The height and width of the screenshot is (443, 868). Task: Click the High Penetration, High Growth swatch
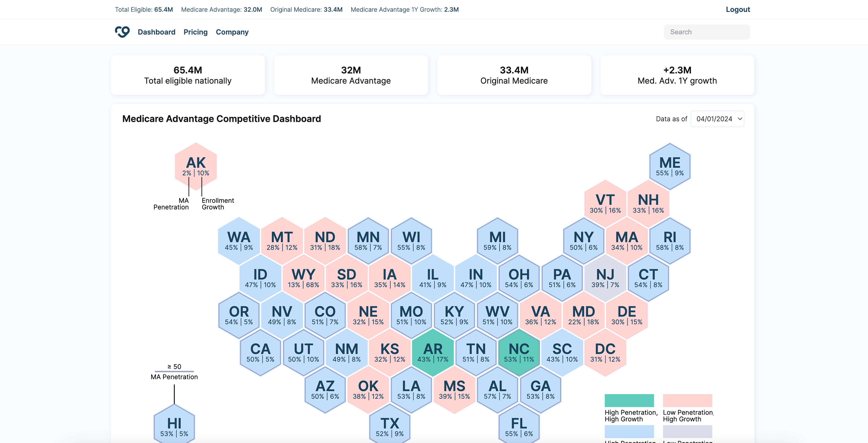(x=629, y=401)
